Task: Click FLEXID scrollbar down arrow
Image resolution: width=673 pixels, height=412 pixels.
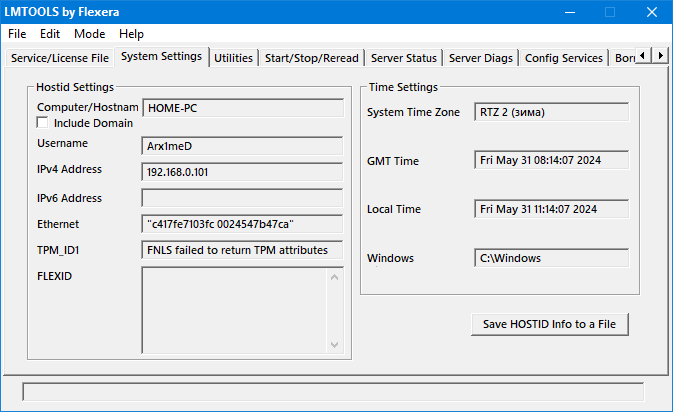Action: point(335,345)
